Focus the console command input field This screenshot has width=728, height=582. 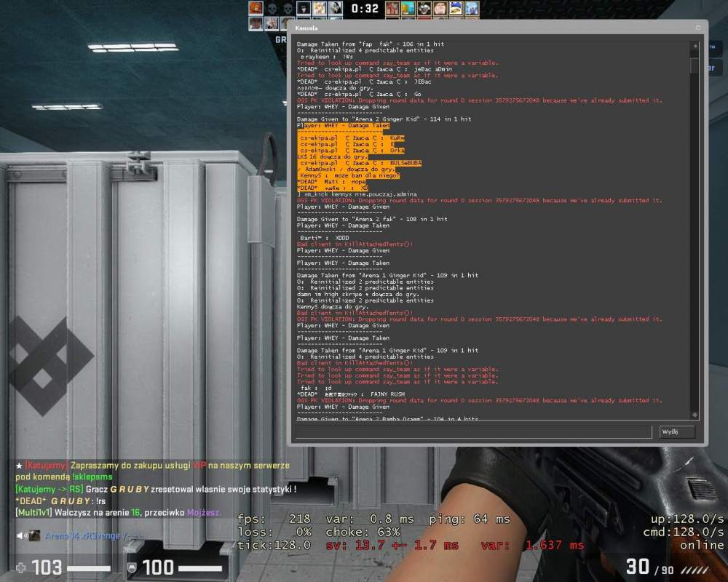tap(474, 431)
